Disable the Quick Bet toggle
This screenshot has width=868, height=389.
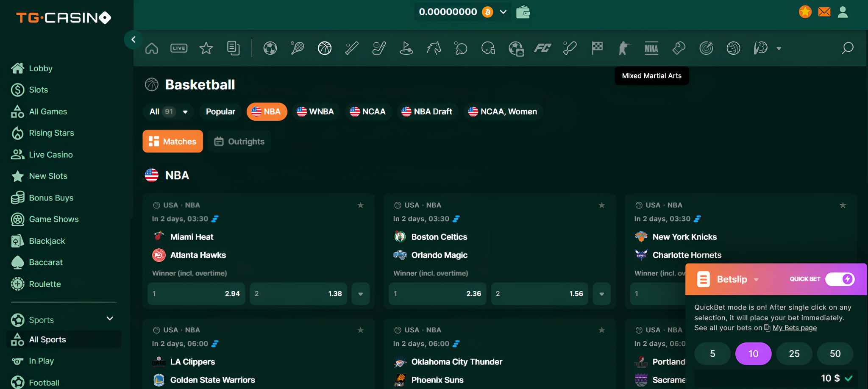tap(840, 279)
